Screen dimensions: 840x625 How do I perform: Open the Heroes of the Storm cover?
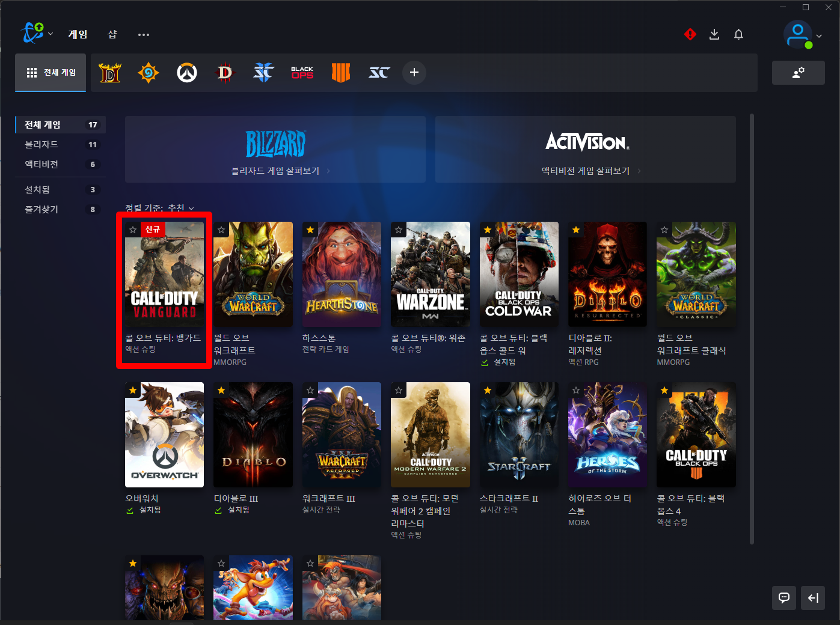coord(607,434)
